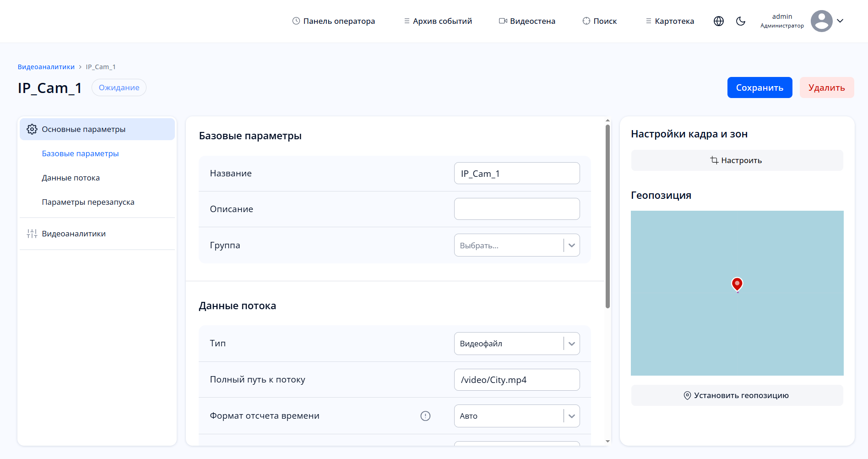
Task: Open the Поиск section
Action: pos(600,21)
